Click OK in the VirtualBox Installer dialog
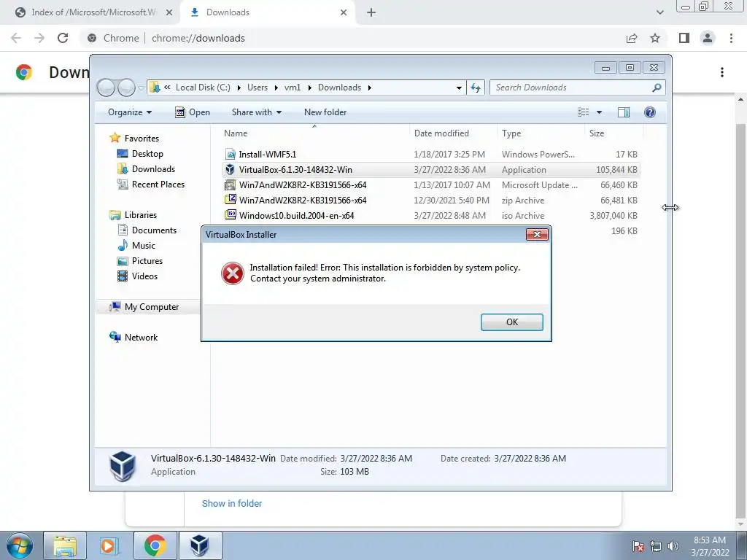Screen dimensions: 747x560 pos(511,322)
